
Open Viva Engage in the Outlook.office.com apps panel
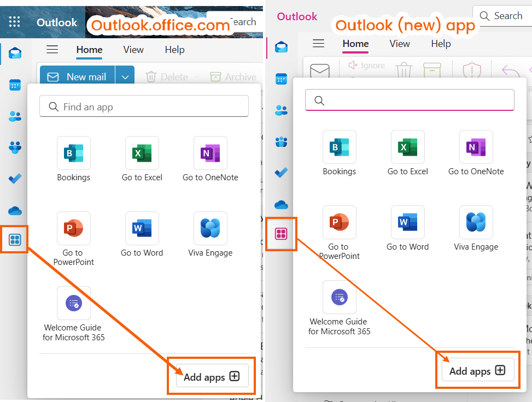tap(211, 234)
